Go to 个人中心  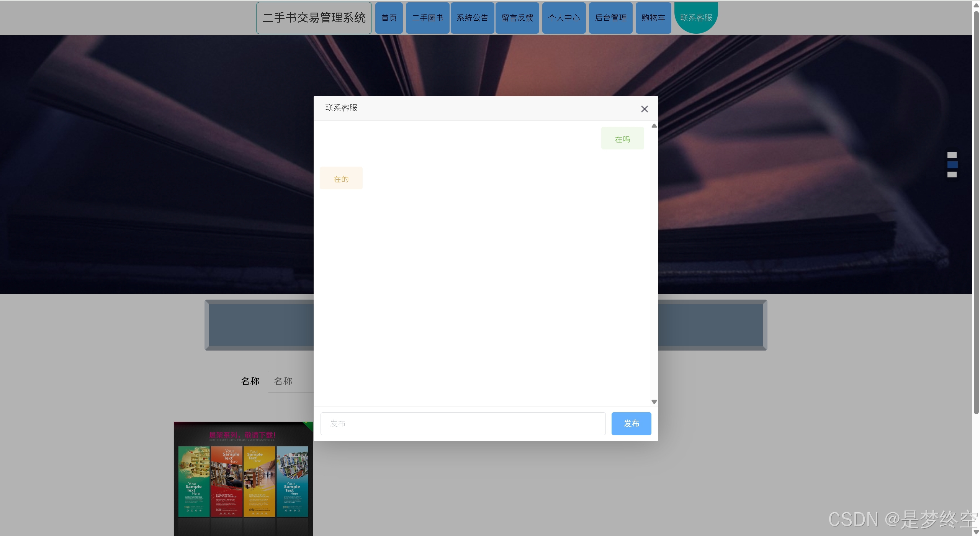(x=563, y=18)
